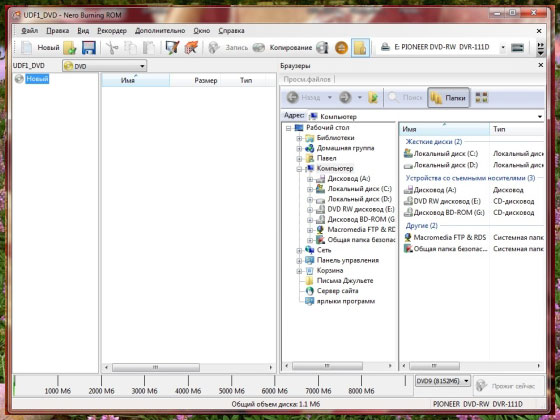Open the Правка menu
The width and height of the screenshot is (560, 420).
(x=58, y=31)
